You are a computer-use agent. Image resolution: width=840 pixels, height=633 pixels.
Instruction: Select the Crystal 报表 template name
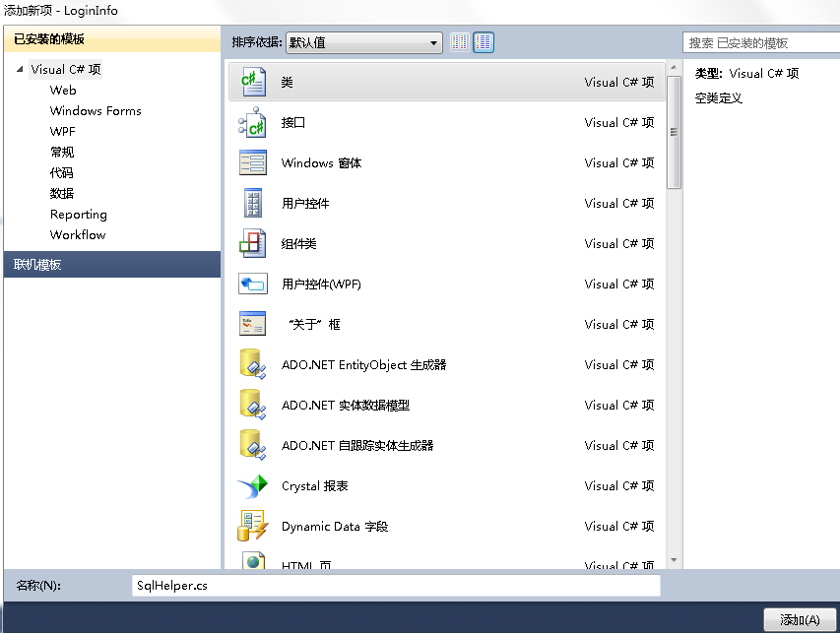click(315, 485)
